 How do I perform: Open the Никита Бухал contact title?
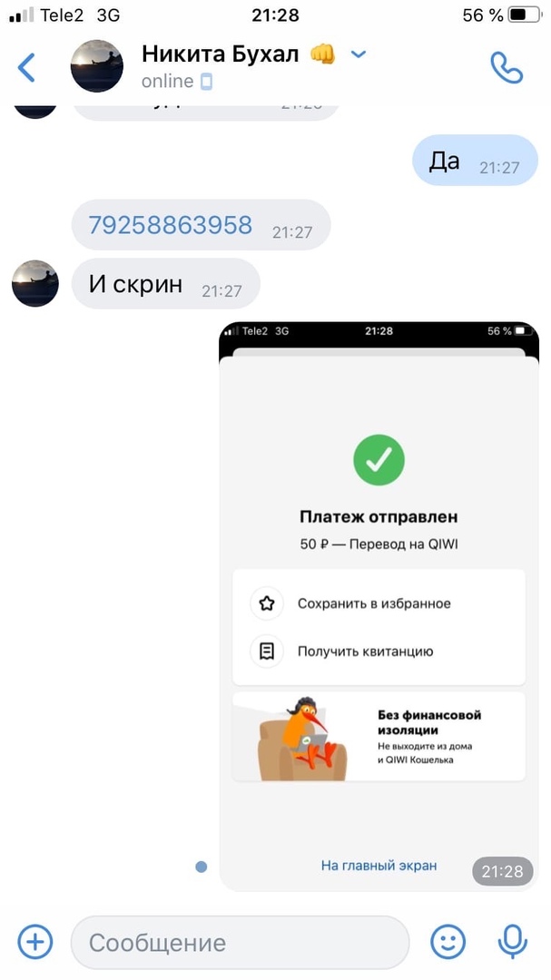tap(221, 54)
